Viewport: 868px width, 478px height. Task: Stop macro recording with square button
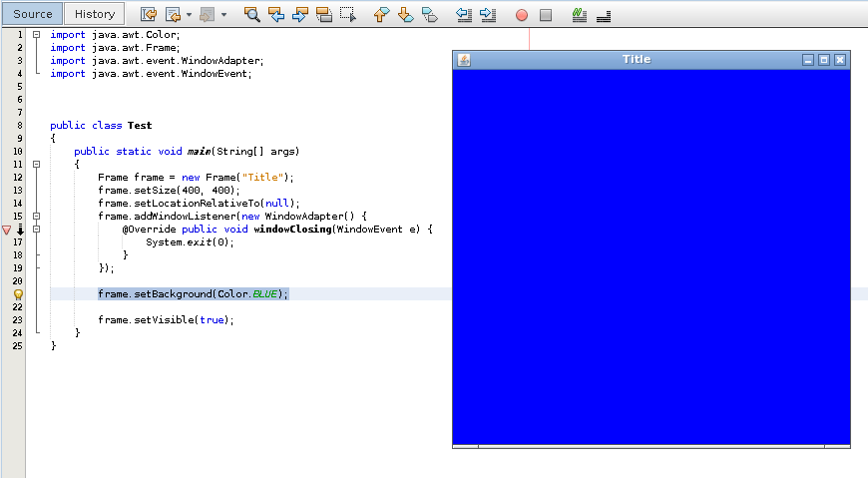click(x=546, y=15)
